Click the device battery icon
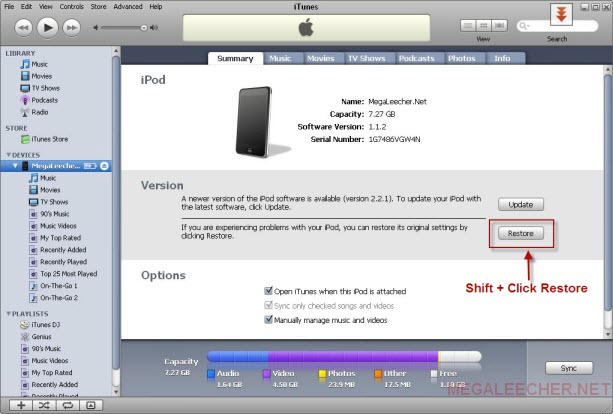Viewport: 613px width, 414px height. pyautogui.click(x=90, y=166)
